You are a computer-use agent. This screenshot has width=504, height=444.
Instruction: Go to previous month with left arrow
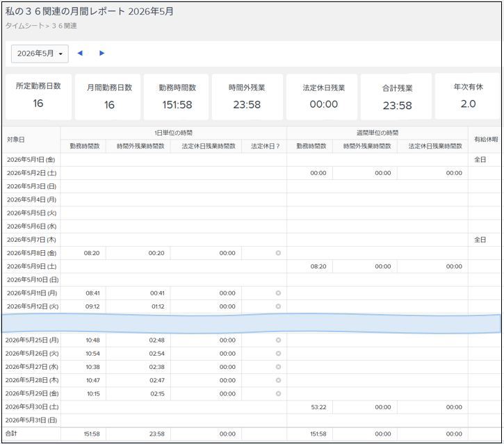80,54
